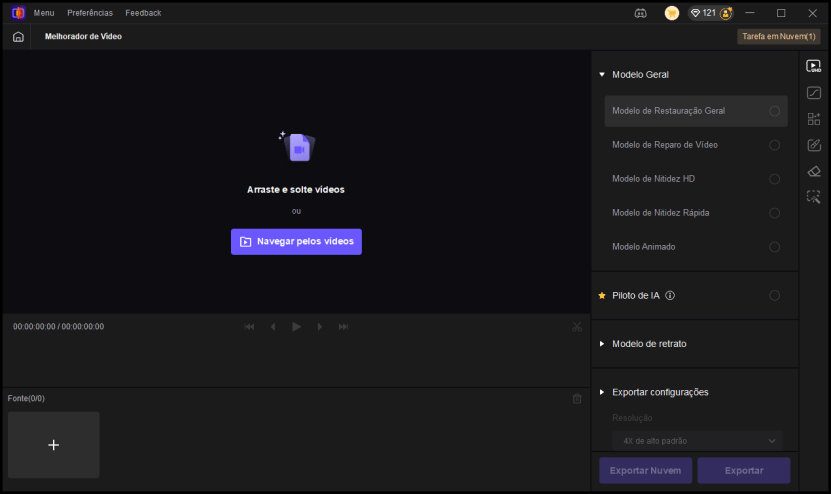Open the Preferências menu
This screenshot has height=494, width=831.
pos(90,13)
